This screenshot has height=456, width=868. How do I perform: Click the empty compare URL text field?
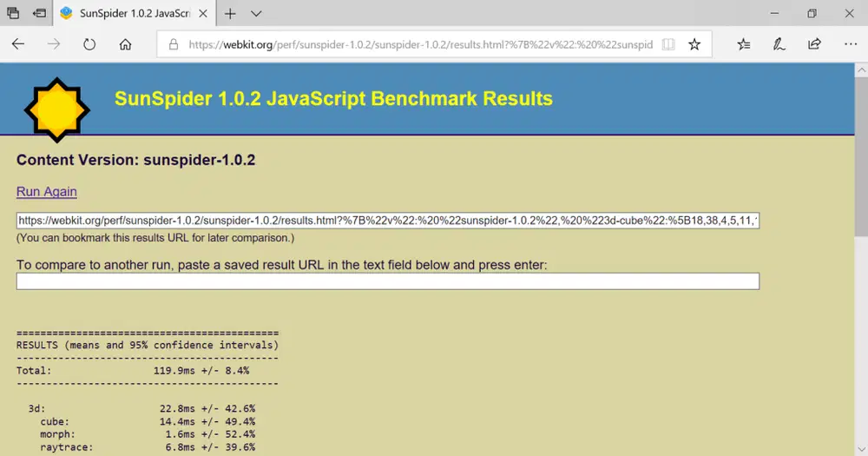[387, 281]
